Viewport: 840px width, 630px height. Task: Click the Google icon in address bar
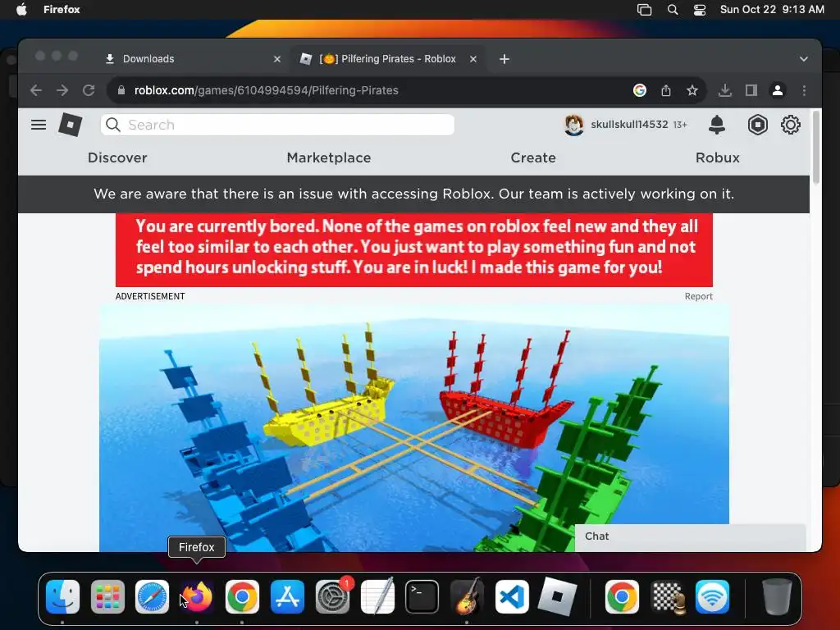(x=639, y=90)
